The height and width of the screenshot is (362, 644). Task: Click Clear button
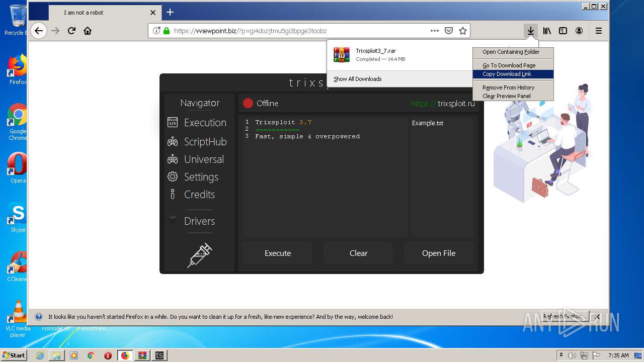358,253
